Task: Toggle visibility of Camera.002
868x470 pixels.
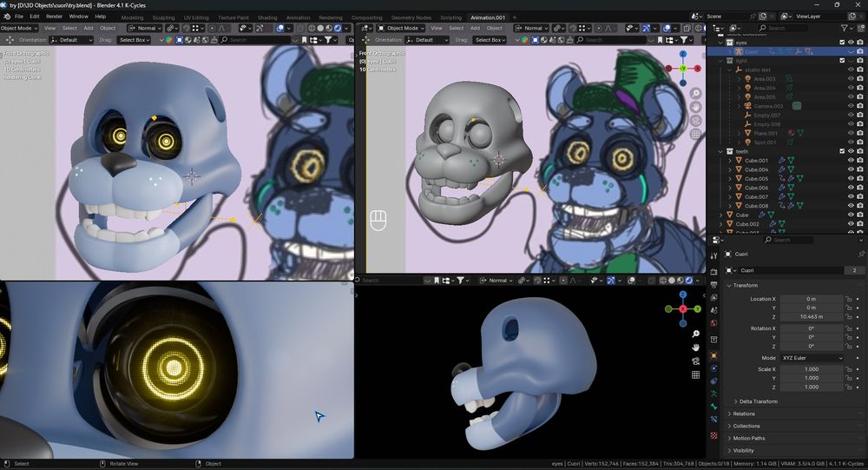Action: [x=851, y=106]
